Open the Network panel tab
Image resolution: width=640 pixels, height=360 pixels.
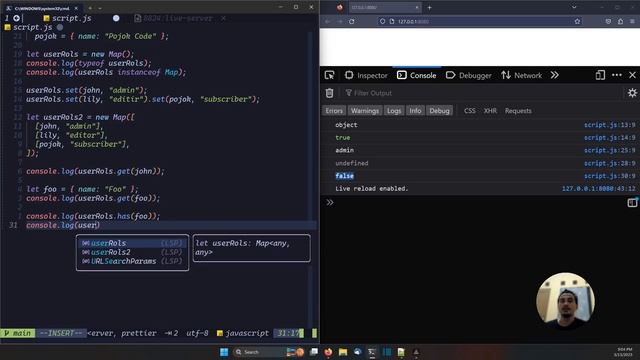click(522, 75)
